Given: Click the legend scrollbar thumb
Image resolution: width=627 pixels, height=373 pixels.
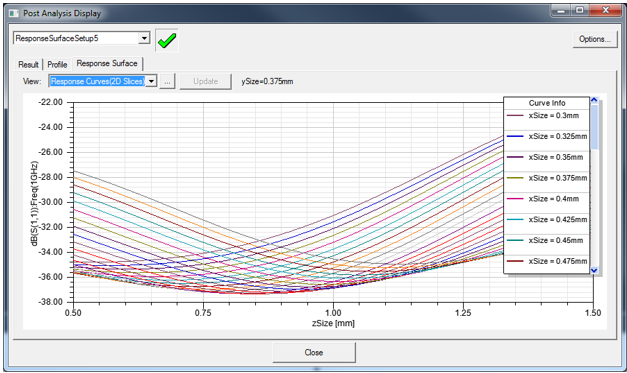Looking at the screenshot, I should point(594,127).
